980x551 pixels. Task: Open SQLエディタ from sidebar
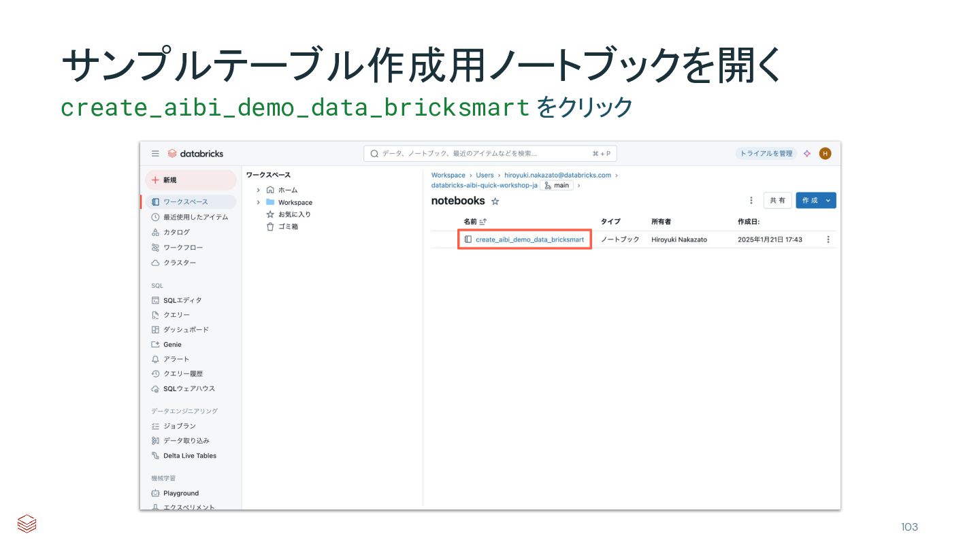(x=182, y=300)
